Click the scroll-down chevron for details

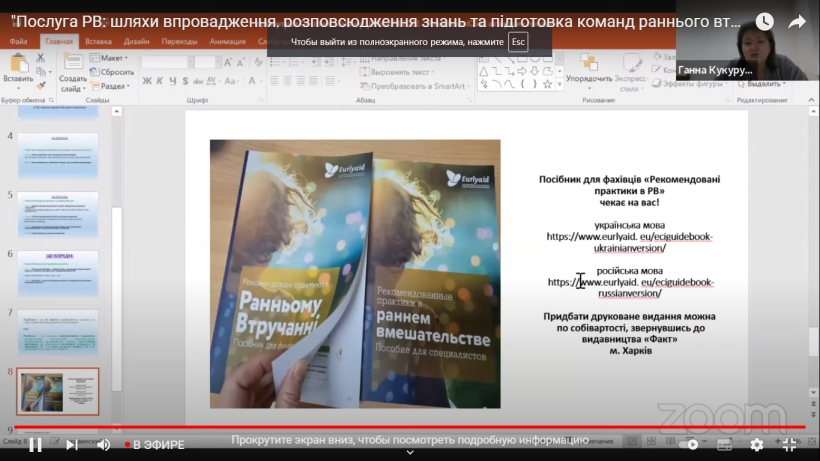[410, 453]
